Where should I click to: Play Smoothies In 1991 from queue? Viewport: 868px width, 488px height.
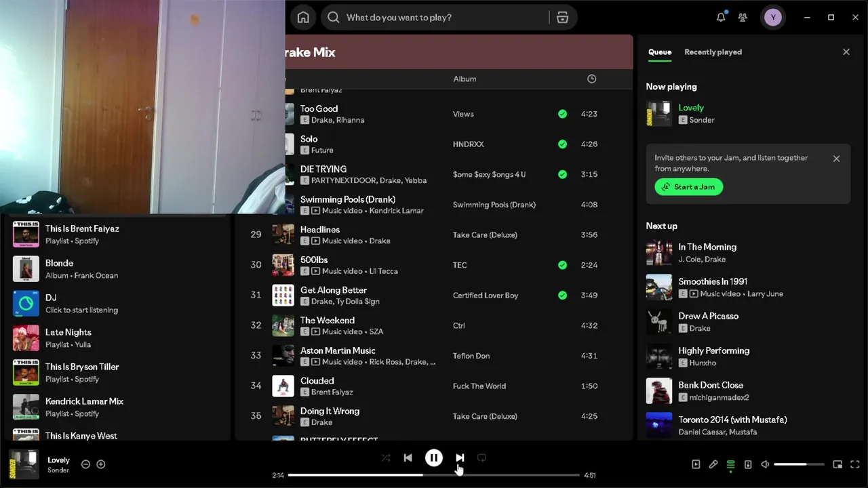pyautogui.click(x=749, y=287)
